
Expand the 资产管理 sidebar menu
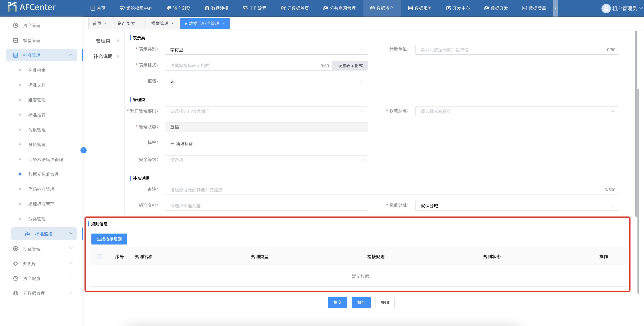[71, 25]
